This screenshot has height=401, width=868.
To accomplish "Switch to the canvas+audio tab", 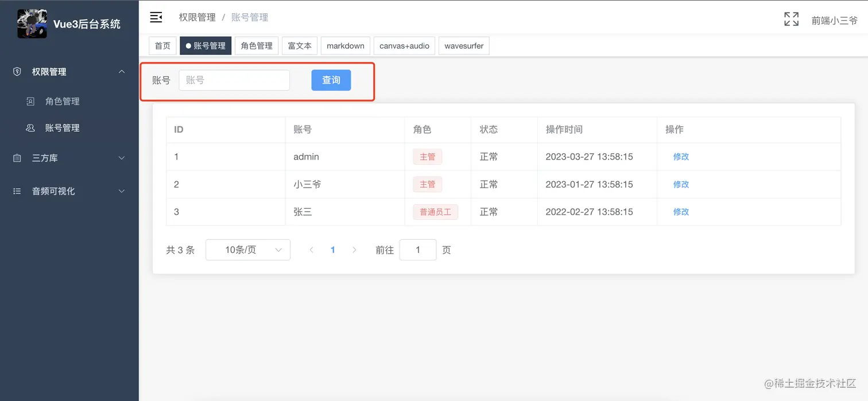I will 404,46.
